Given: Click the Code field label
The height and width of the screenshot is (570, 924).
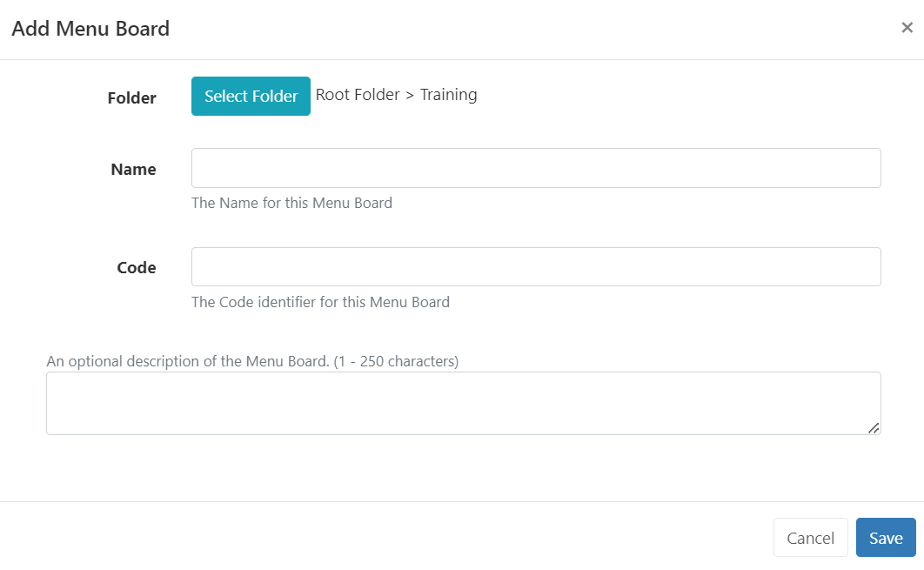Looking at the screenshot, I should 137,268.
